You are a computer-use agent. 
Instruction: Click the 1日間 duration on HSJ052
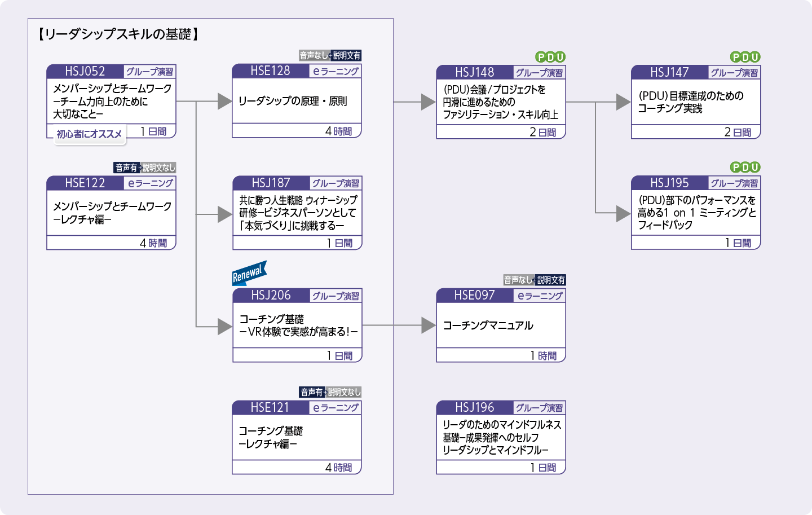pyautogui.click(x=154, y=131)
